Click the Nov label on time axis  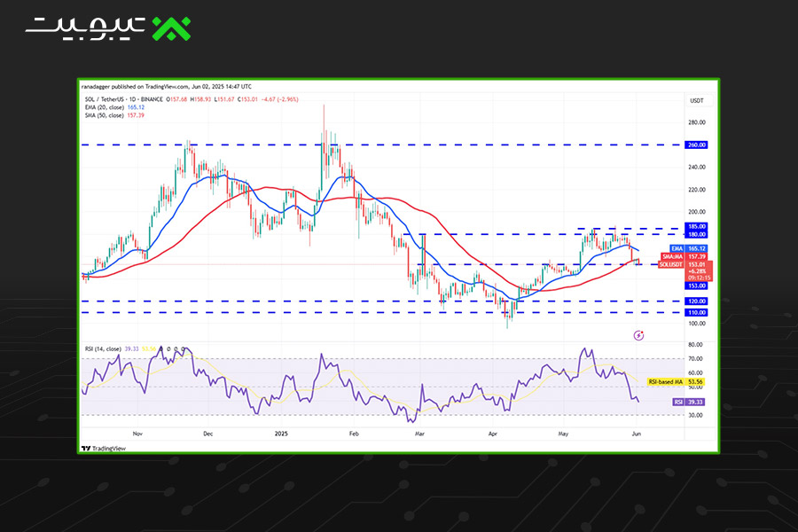coord(137,434)
